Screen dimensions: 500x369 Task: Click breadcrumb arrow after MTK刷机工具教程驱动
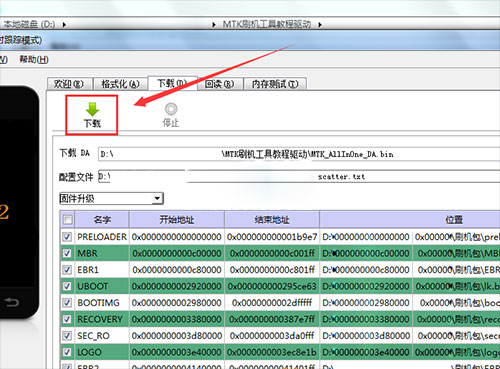[x=320, y=25]
